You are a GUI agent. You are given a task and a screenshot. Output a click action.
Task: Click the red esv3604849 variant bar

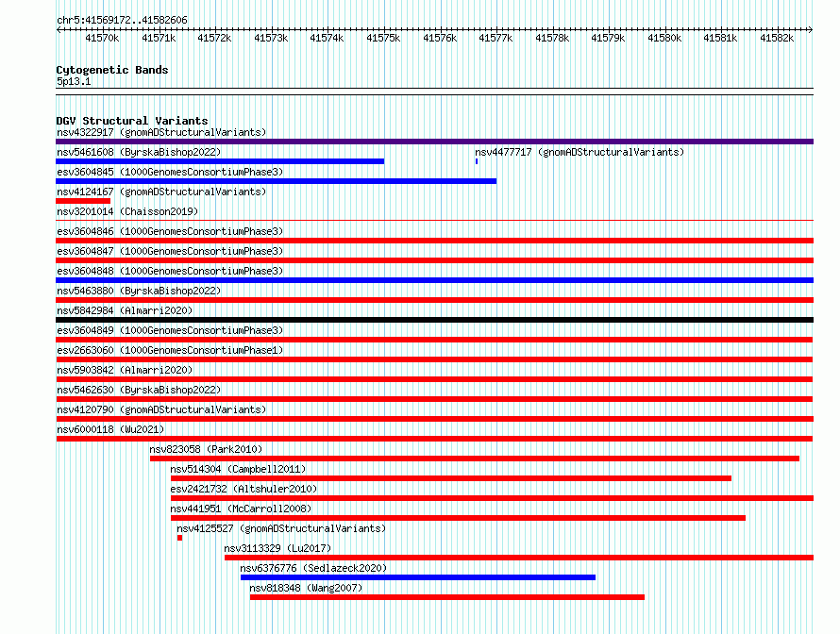[434, 340]
